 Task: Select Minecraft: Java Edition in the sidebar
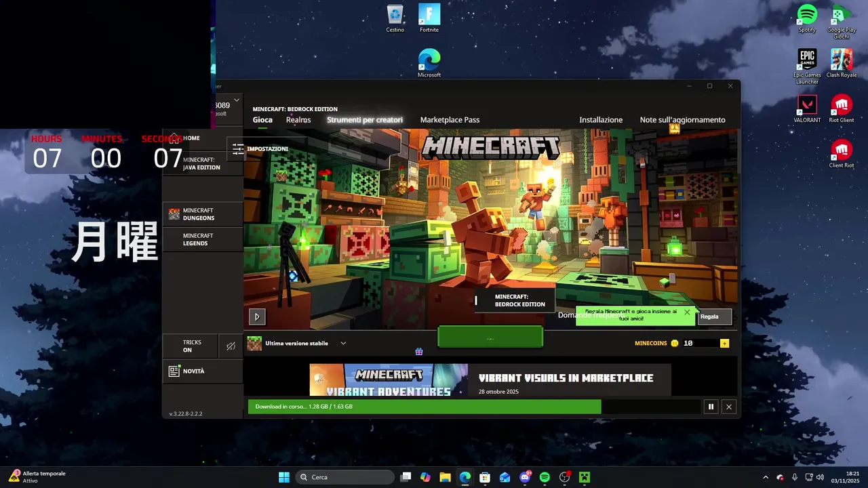point(203,163)
